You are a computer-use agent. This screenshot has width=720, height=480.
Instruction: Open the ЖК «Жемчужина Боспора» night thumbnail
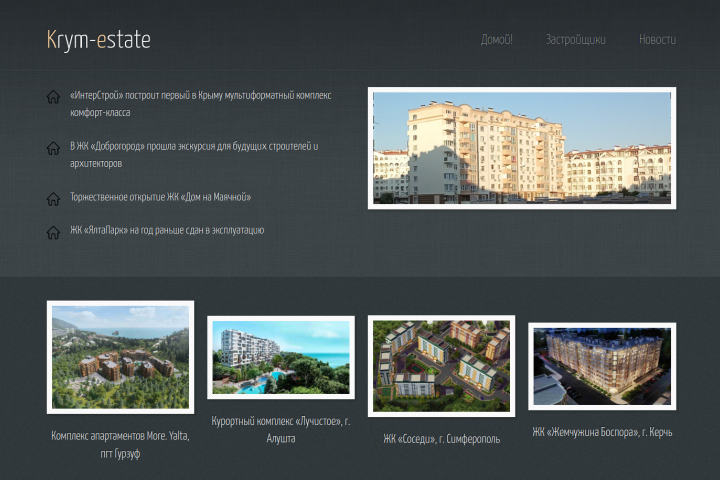tap(602, 367)
